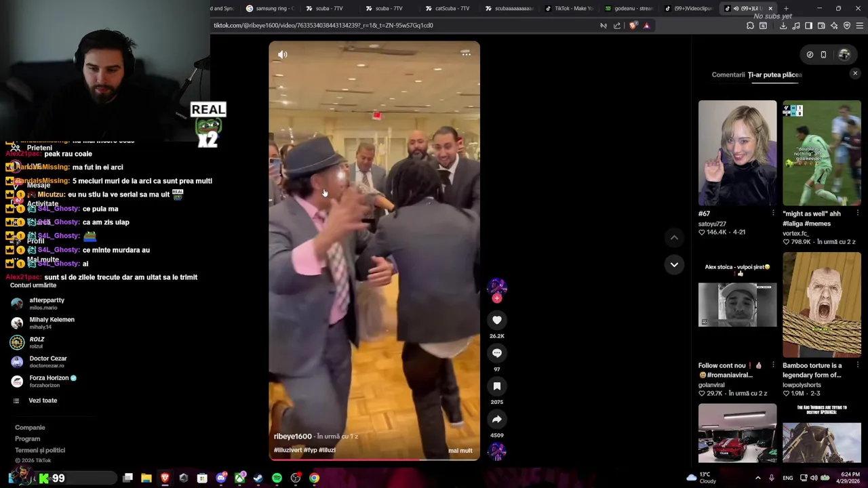Open Discord from the taskbar
Screen dimensions: 868x488
coord(220,479)
